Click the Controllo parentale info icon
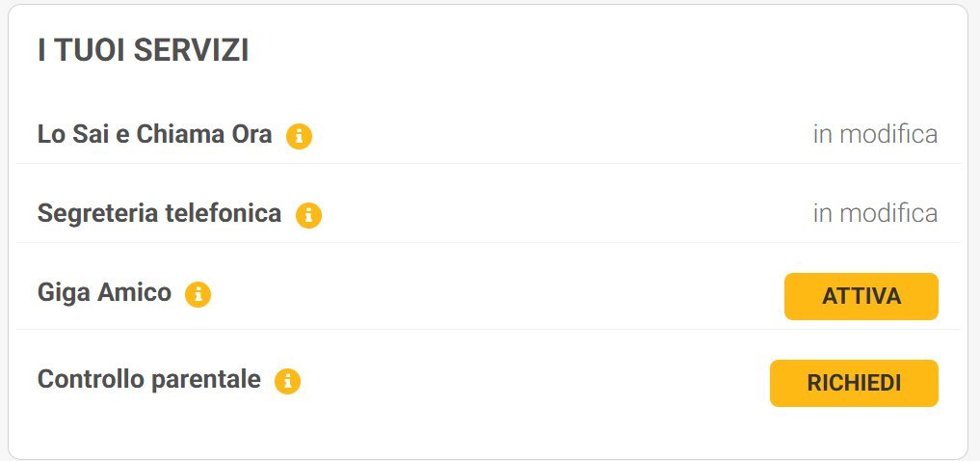980x461 pixels. tap(287, 382)
